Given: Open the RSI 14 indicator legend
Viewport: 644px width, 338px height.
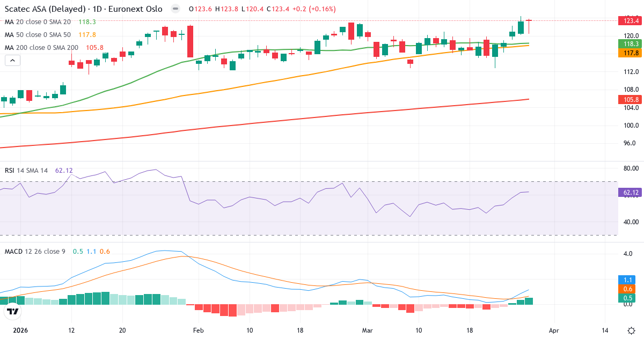Looking at the screenshot, I should pos(26,171).
